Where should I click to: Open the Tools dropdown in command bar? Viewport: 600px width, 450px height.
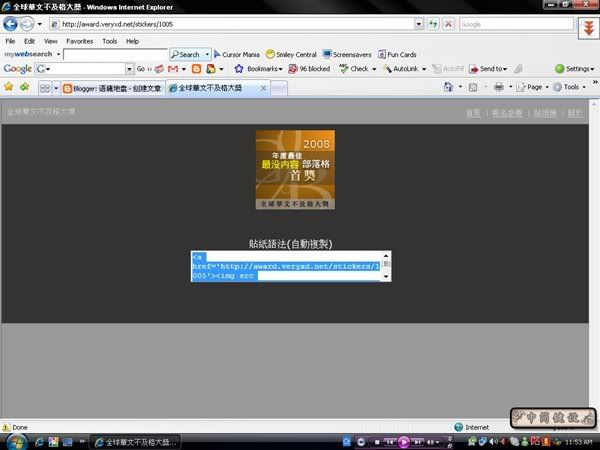(x=572, y=87)
